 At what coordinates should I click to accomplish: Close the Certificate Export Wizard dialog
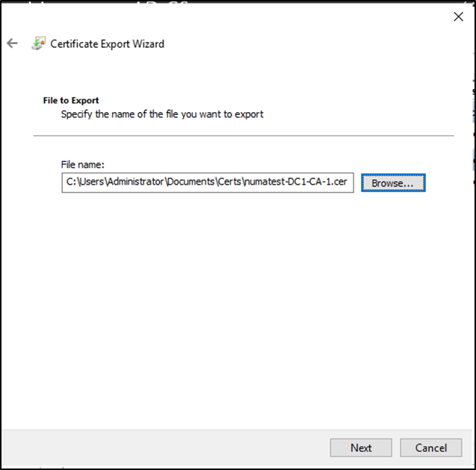coord(458,16)
